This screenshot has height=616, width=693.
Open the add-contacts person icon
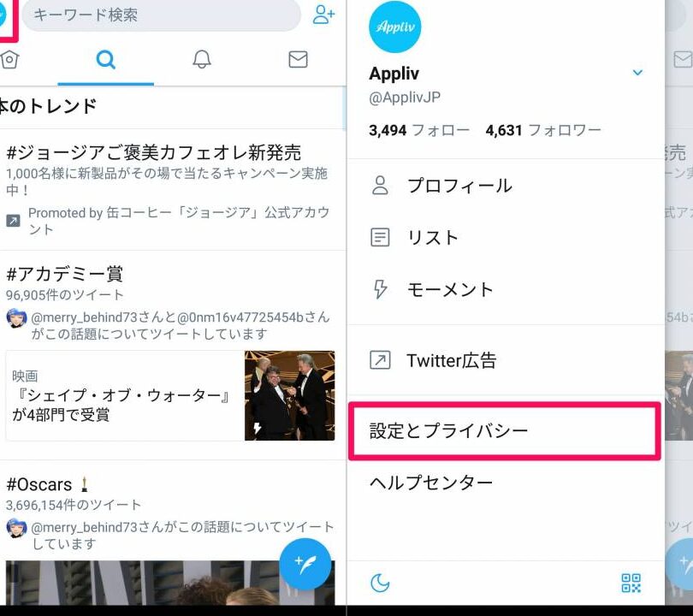(x=323, y=15)
